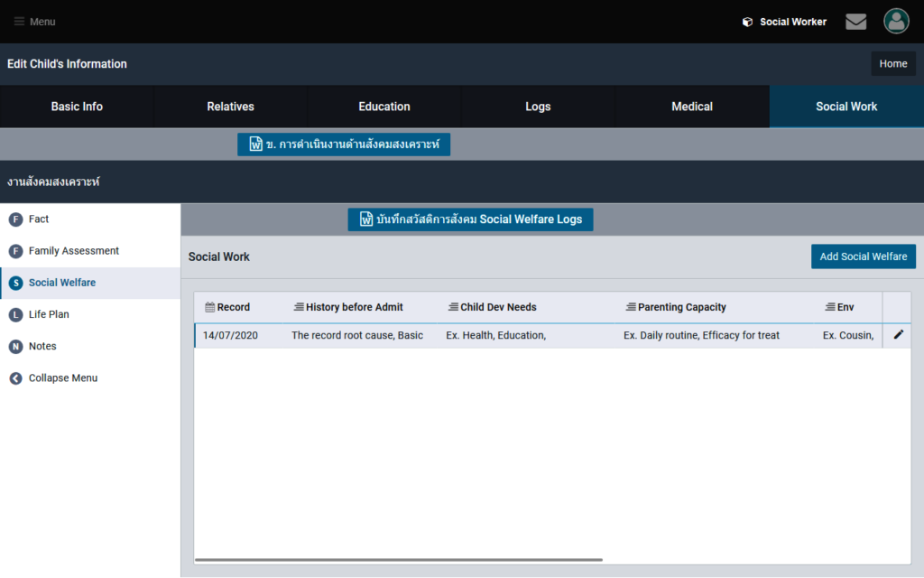Image resolution: width=924 pixels, height=578 pixels.
Task: Click the pencil edit icon in row
Action: tap(898, 335)
